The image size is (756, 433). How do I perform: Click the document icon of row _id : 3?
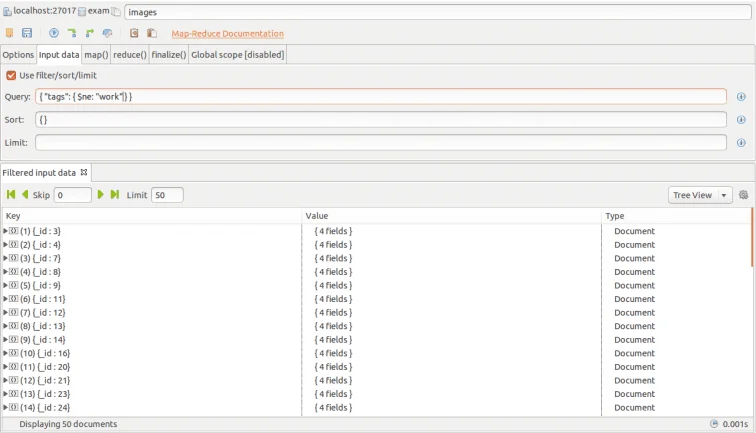coord(14,231)
